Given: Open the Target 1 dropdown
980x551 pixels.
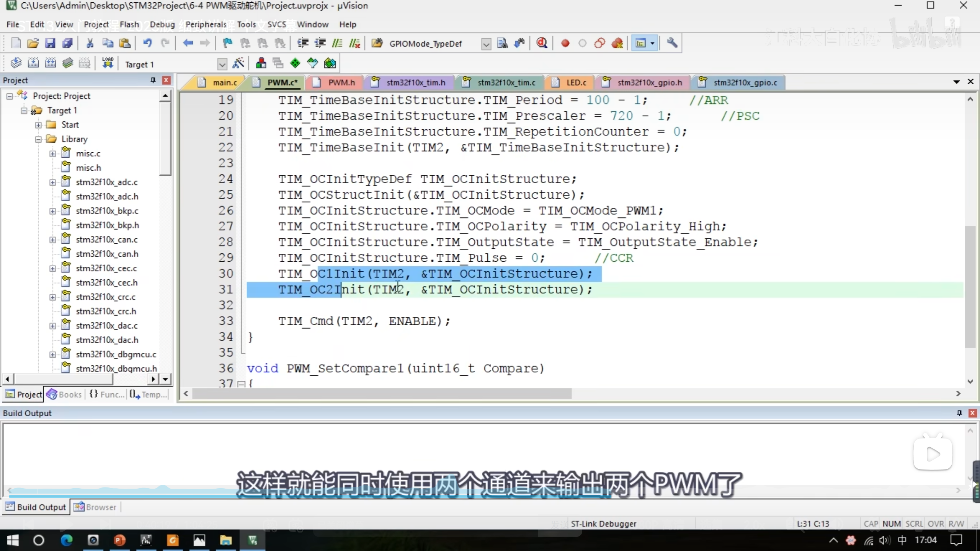Looking at the screenshot, I should point(222,64).
